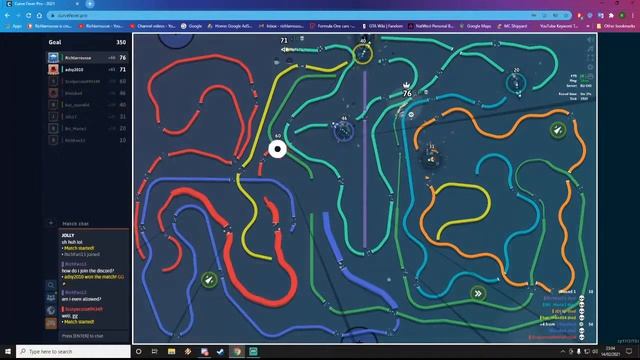Open Chrome three-dot menu
The image size is (640, 360).
click(633, 16)
